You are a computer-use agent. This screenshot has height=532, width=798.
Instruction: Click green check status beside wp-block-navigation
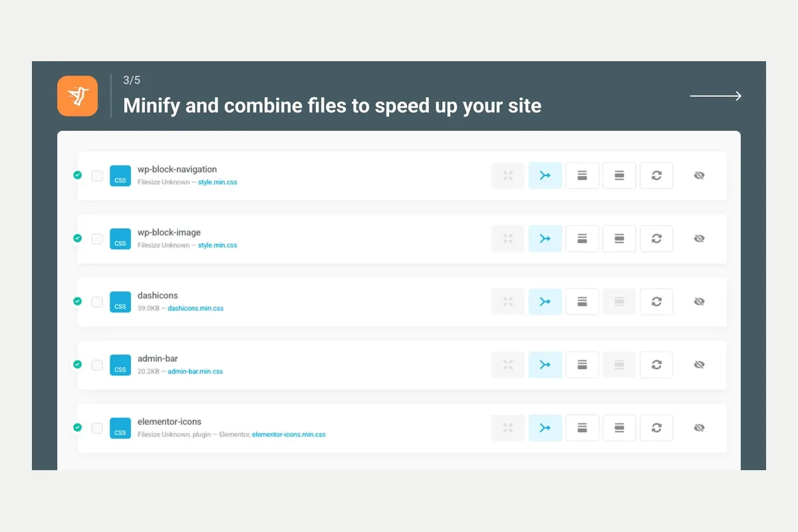tap(77, 175)
